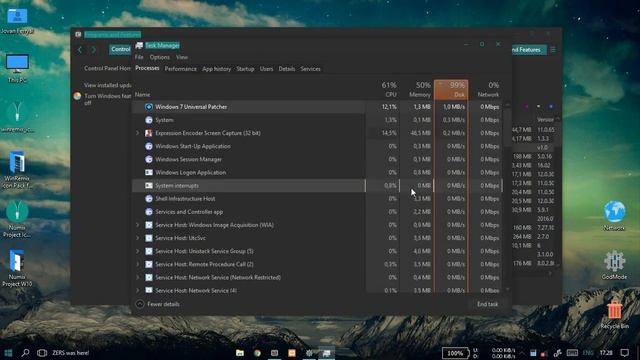Viewport: 640px width, 360px height.
Task: Click the Shell Infrastructure Host icon
Action: coord(149,199)
